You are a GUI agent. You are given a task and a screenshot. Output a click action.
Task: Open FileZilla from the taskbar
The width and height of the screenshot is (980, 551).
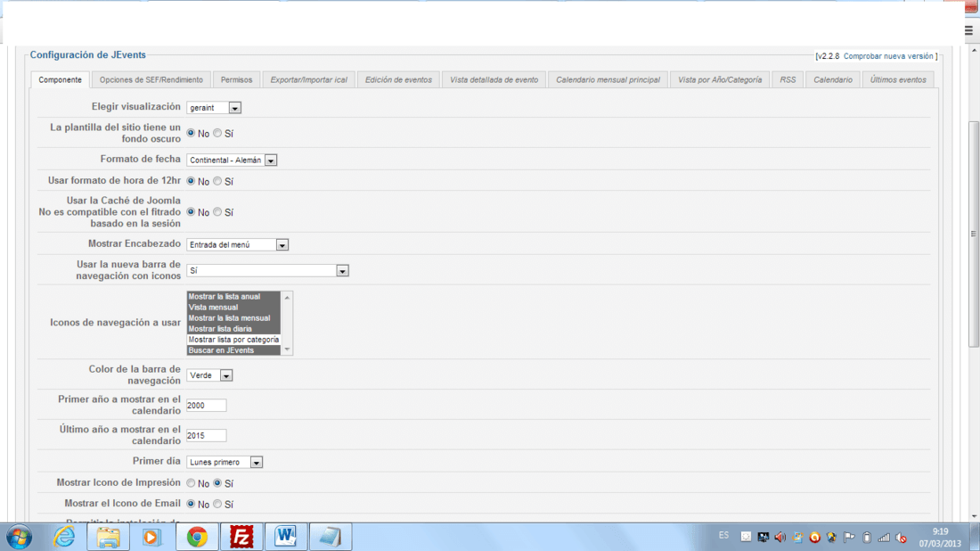tap(241, 537)
